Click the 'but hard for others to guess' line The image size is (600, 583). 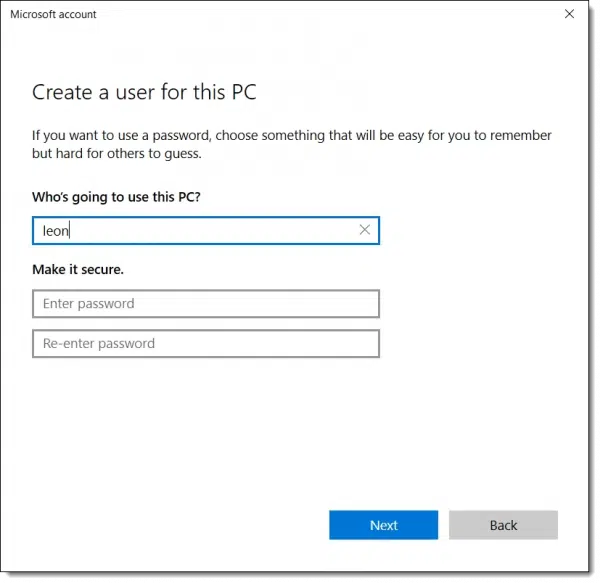pyautogui.click(x=116, y=154)
